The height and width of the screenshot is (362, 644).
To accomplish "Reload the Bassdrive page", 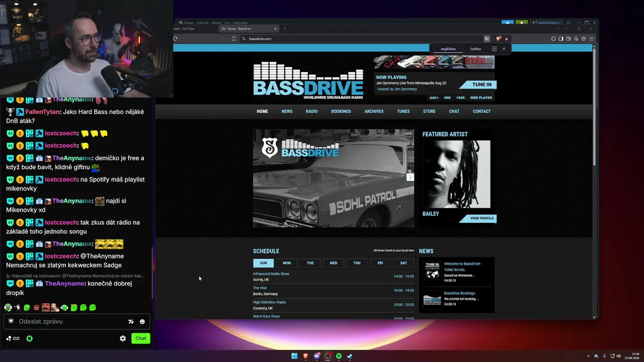I will click(x=175, y=39).
